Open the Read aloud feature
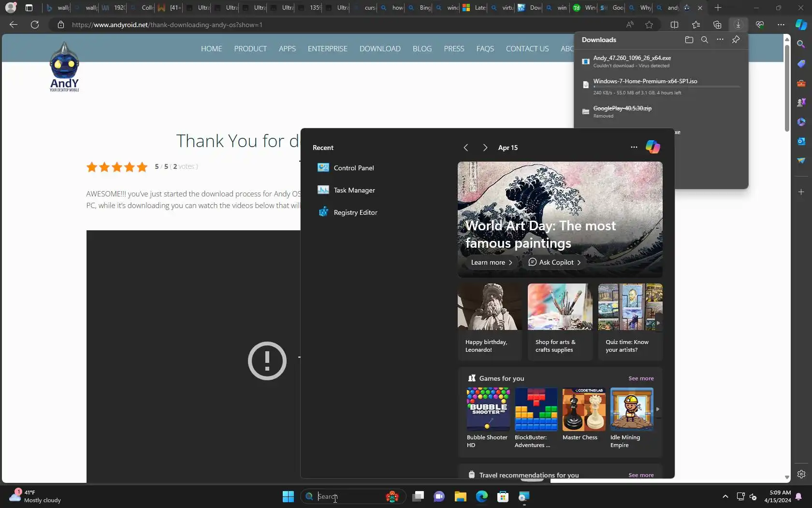812x508 pixels. (x=630, y=25)
